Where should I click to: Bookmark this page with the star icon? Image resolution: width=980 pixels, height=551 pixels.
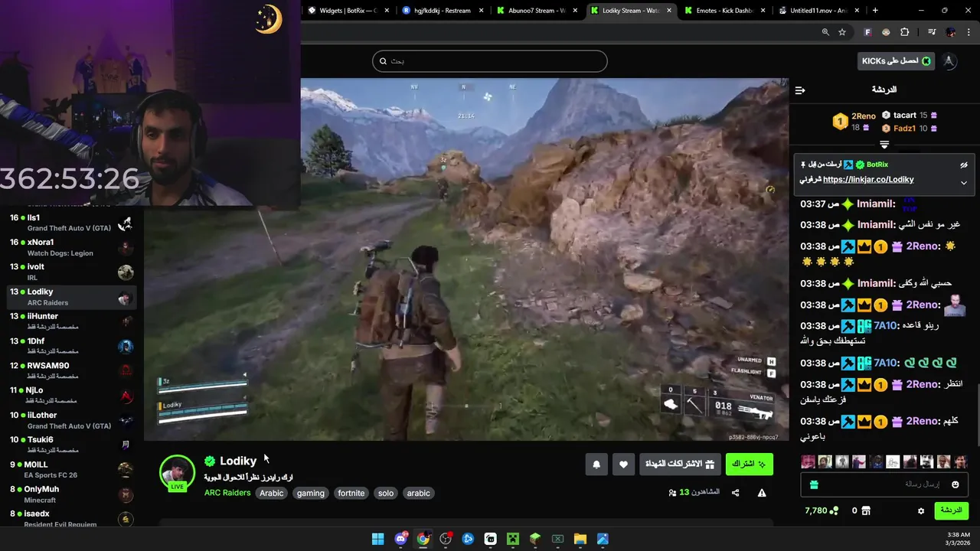click(842, 32)
